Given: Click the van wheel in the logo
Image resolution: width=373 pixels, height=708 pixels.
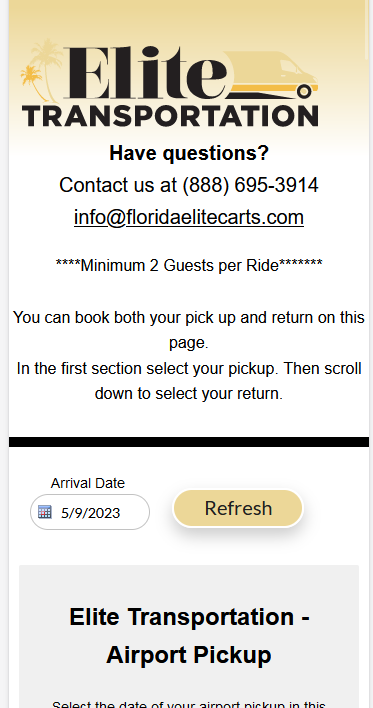Looking at the screenshot, I should click(305, 92).
